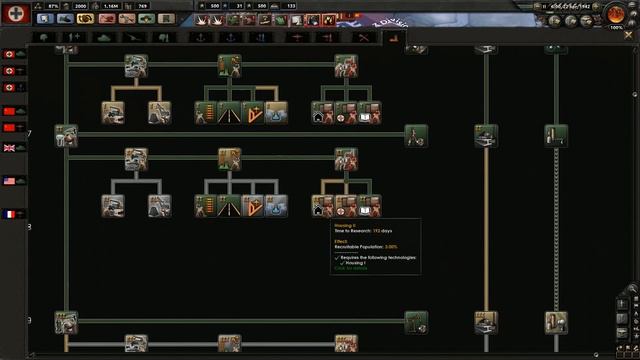The image size is (640, 360).
Task: Click the 1.16M manpower value
Action: pyautogui.click(x=111, y=6)
